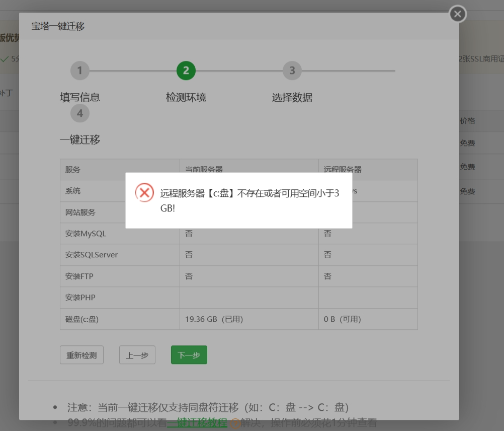Click the 远程服务器 column header
The image size is (504, 431).
point(343,169)
